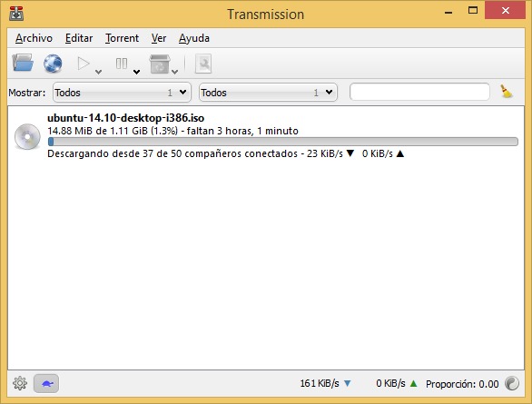The height and width of the screenshot is (404, 532).
Task: Expand the pause button dropdown arrow
Action: (136, 72)
